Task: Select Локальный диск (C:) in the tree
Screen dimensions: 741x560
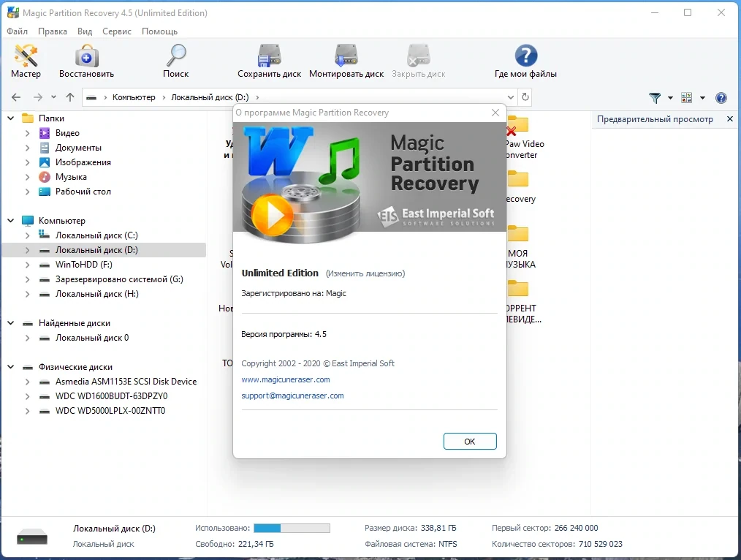Action: coord(96,235)
